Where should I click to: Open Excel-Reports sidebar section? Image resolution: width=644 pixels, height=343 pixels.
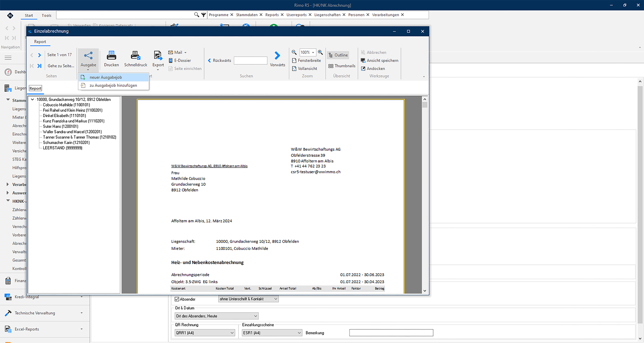click(x=45, y=329)
